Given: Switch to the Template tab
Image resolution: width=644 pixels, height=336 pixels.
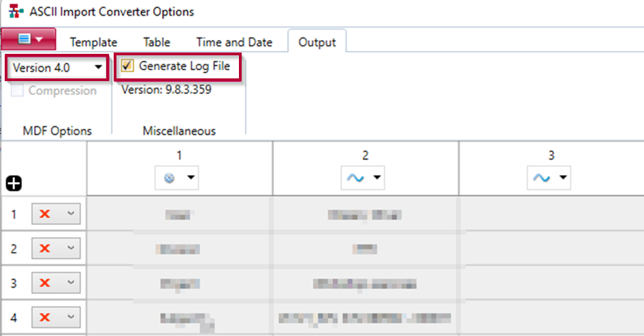Looking at the screenshot, I should point(93,42).
